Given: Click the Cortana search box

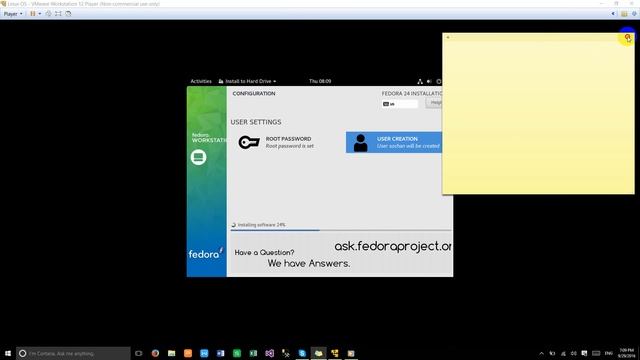Looking at the screenshot, I should tap(73, 353).
